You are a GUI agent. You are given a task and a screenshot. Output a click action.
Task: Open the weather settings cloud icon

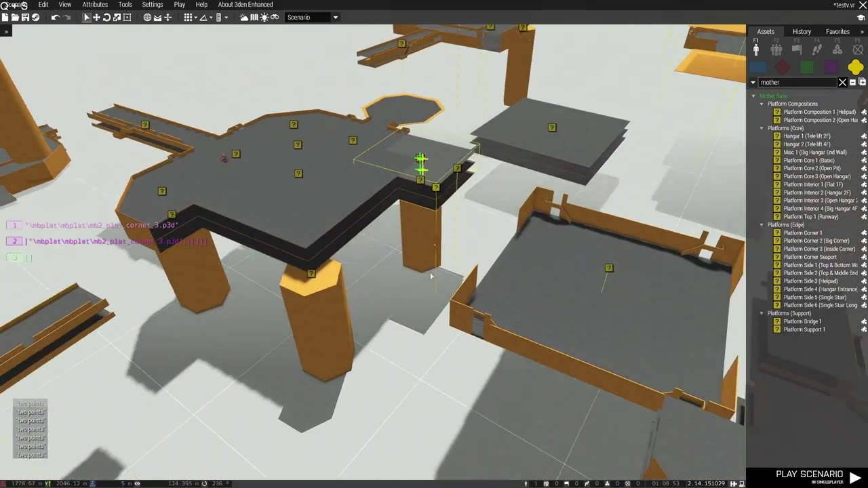click(244, 18)
